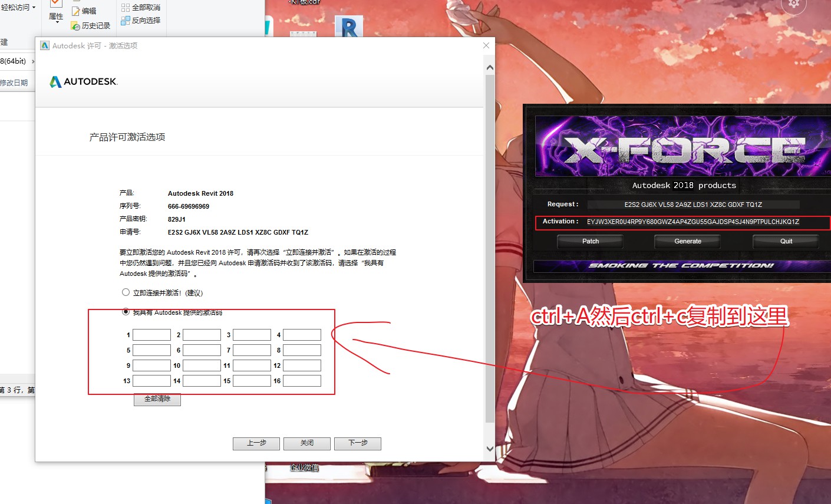Expand the 属性 dropdown arrow in Explorer
The image size is (831, 504).
[56, 23]
